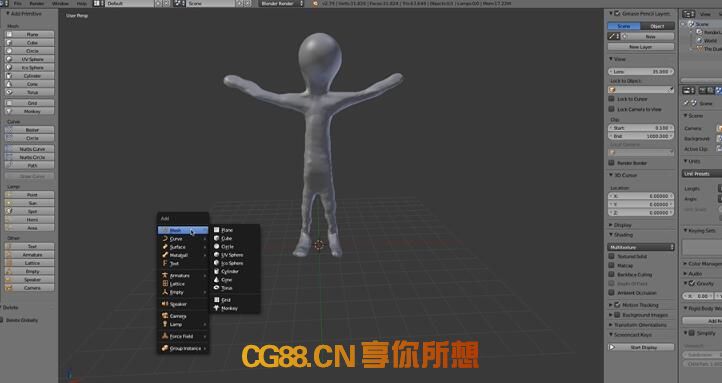Click Cylinder in left Add Primitive panel

pyautogui.click(x=29, y=75)
